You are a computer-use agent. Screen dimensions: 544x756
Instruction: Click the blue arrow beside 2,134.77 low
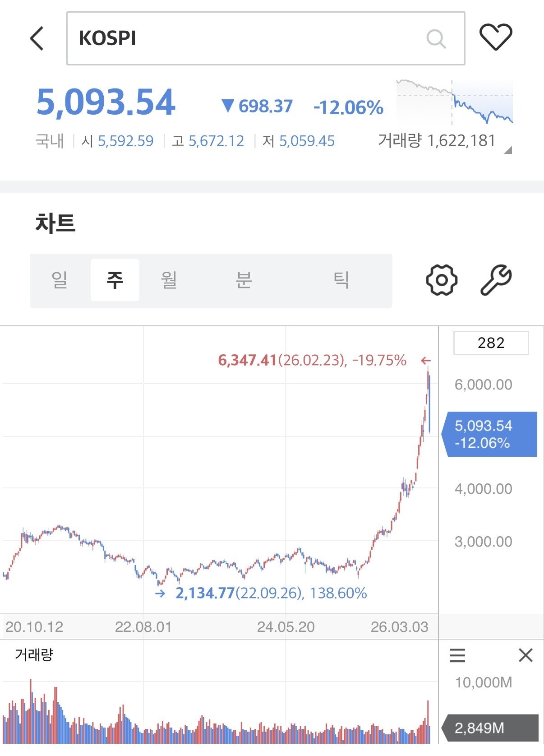(160, 593)
